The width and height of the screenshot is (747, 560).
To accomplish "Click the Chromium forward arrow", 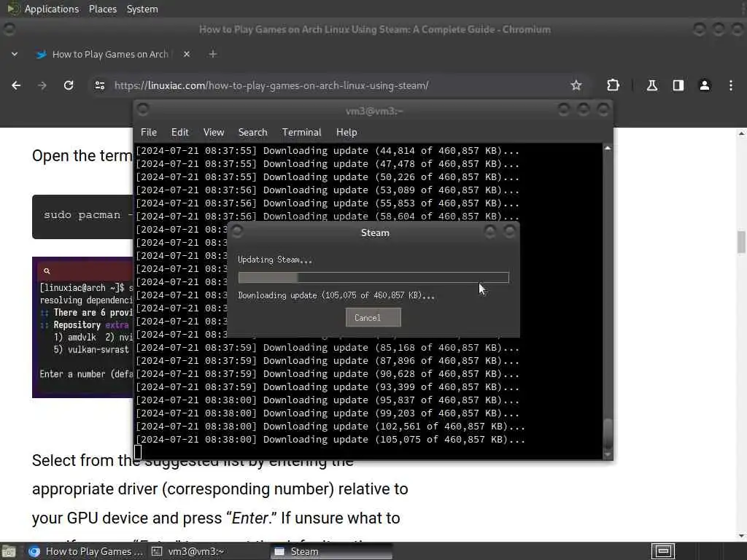I will point(42,85).
